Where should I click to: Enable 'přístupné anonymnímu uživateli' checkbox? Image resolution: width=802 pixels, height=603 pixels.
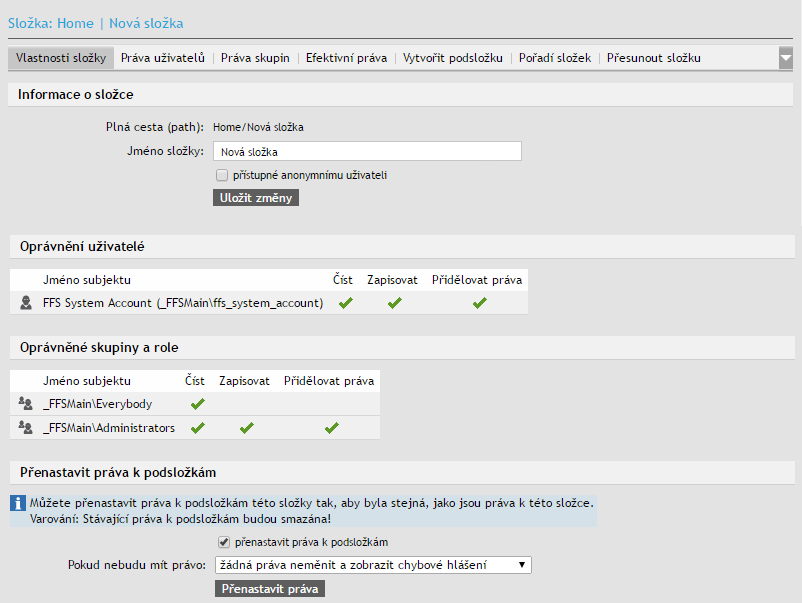pos(222,175)
